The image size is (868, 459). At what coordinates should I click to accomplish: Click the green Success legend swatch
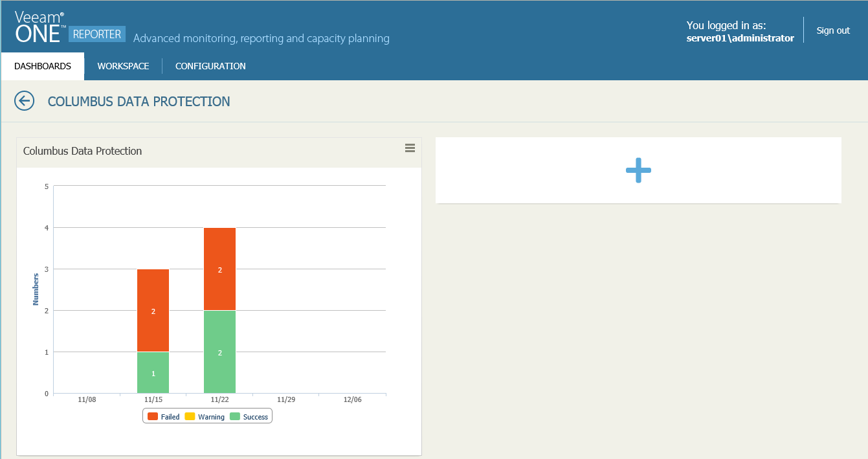pyautogui.click(x=235, y=416)
